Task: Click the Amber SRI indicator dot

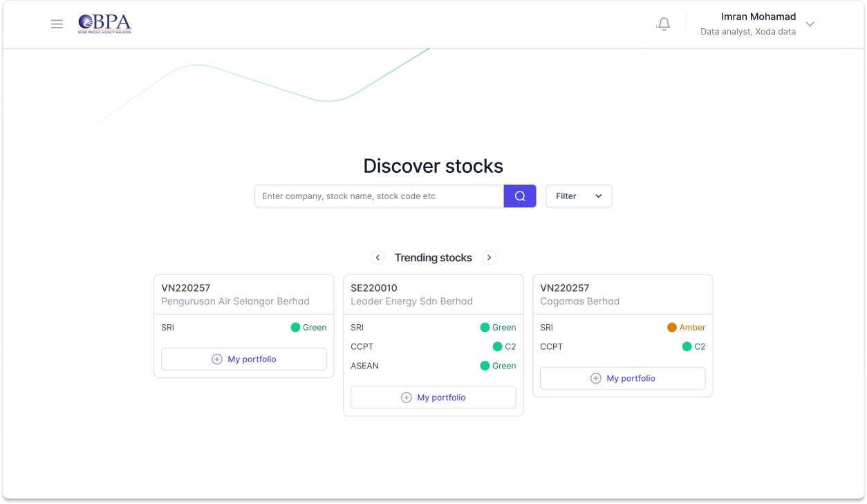Action: coord(672,328)
